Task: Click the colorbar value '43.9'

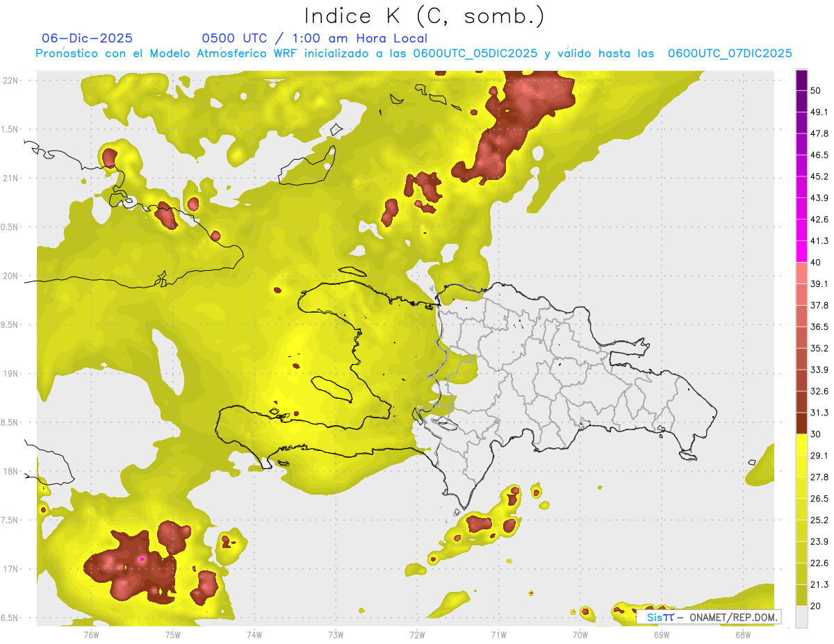Action: pyautogui.click(x=819, y=198)
